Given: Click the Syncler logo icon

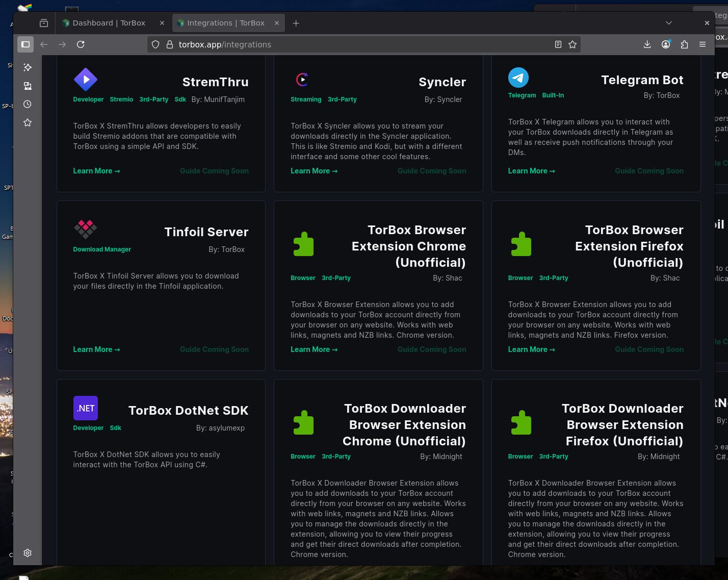Looking at the screenshot, I should pyautogui.click(x=302, y=80).
